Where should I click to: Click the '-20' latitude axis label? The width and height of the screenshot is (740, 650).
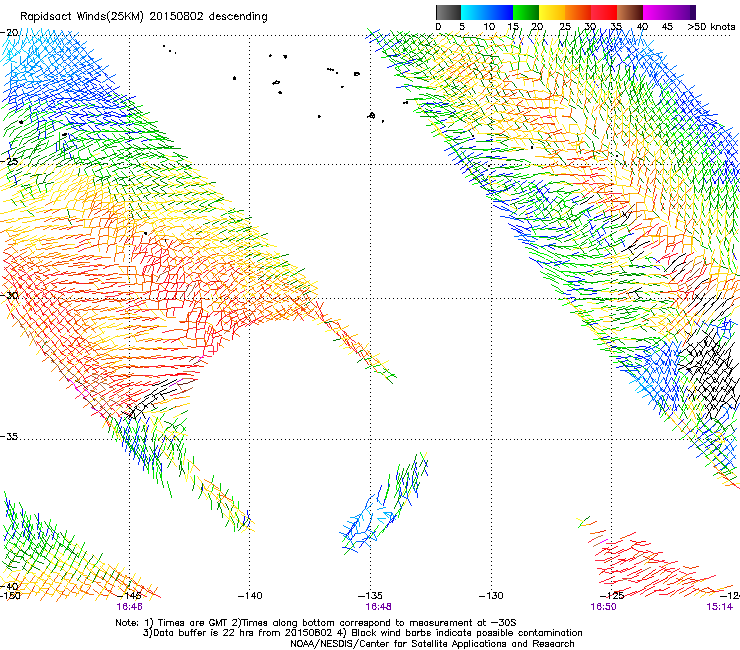click(x=9, y=33)
